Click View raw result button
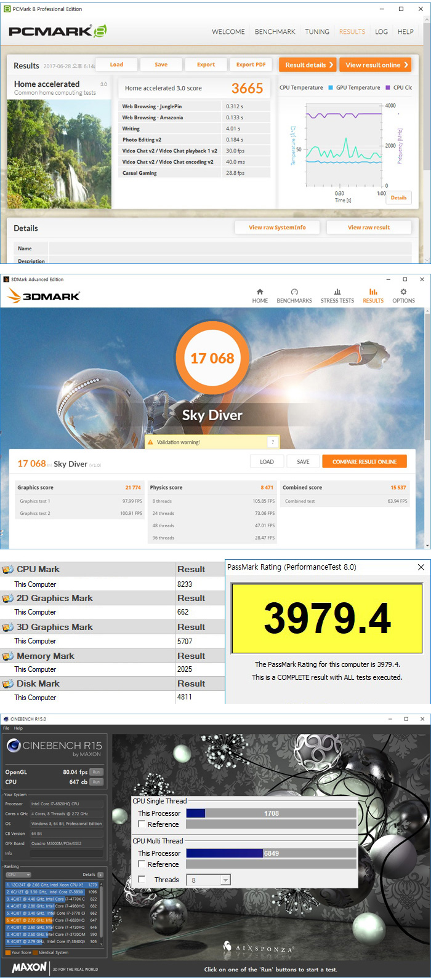 point(369,228)
